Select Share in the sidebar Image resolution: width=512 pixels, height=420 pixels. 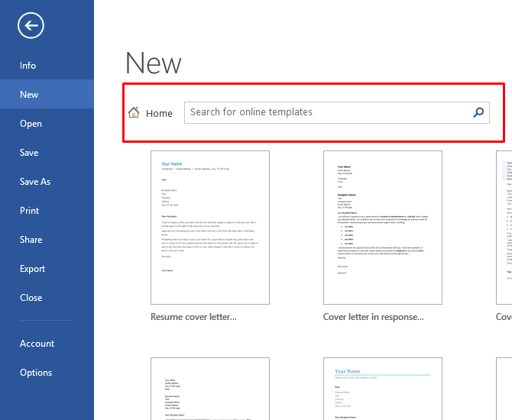coord(31,240)
